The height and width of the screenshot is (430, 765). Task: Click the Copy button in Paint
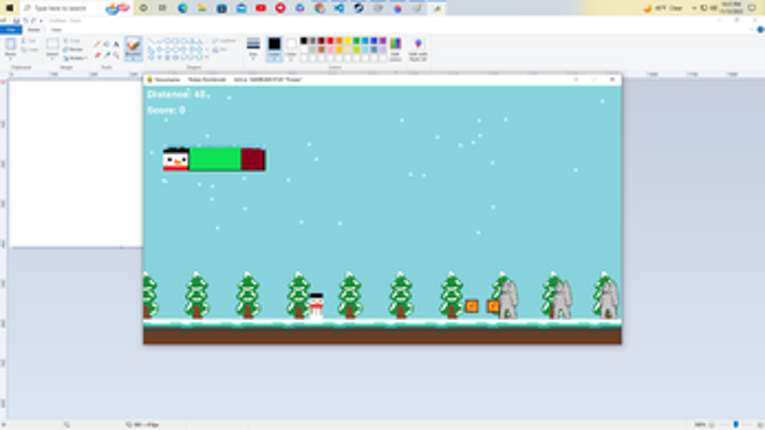click(x=29, y=49)
